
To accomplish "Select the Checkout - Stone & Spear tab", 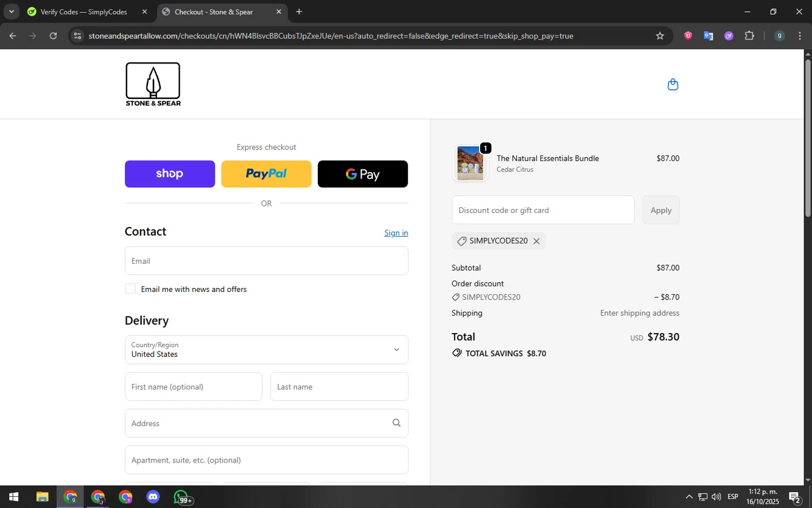I will [x=222, y=11].
